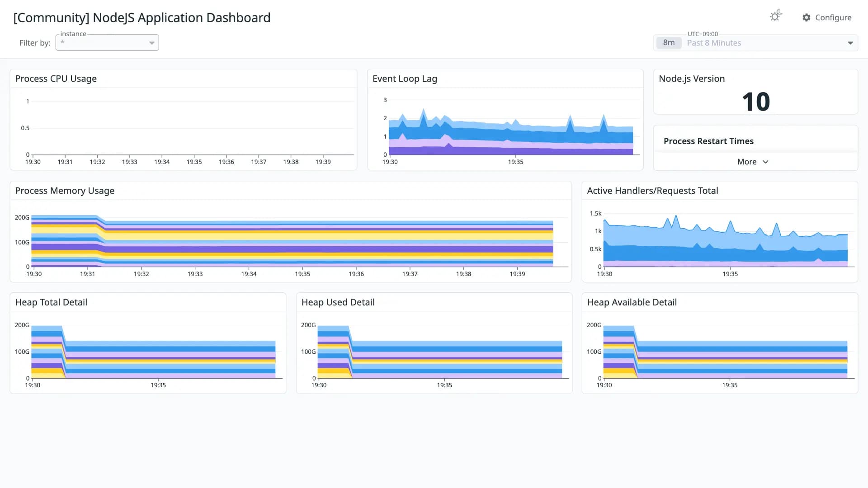Screen dimensions: 868x488
Task: Click the 19:36 tick on Process Memory Usage chart
Action: pyautogui.click(x=356, y=274)
